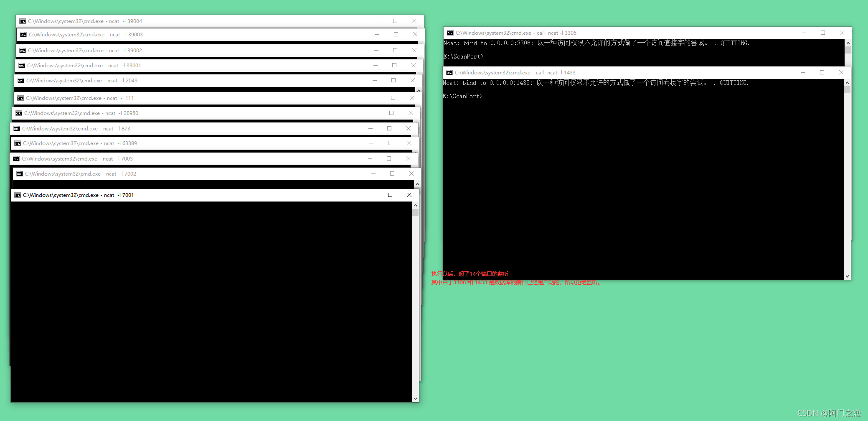Click 'QUITTING.' text in 1433 window

(734, 83)
